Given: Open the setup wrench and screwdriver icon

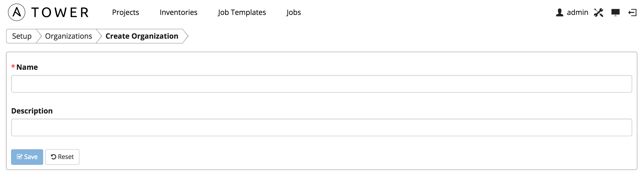Looking at the screenshot, I should 598,12.
